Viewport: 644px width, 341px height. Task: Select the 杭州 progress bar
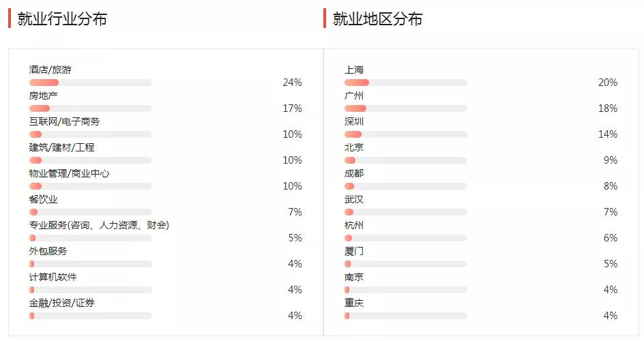pos(405,238)
